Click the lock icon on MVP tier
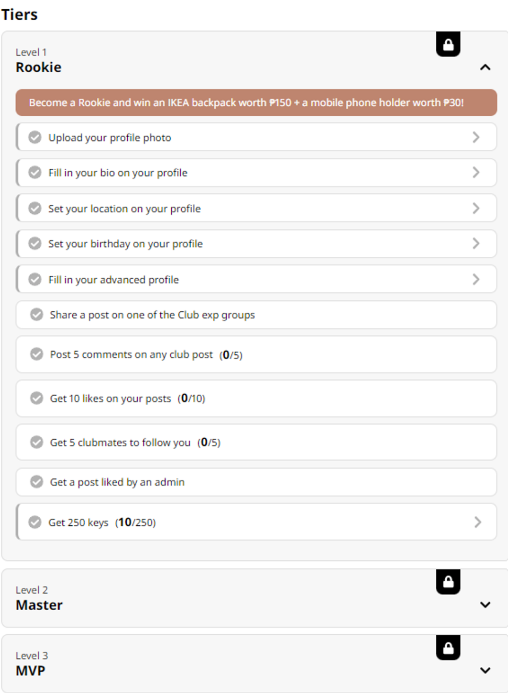The width and height of the screenshot is (508, 693). (x=448, y=648)
